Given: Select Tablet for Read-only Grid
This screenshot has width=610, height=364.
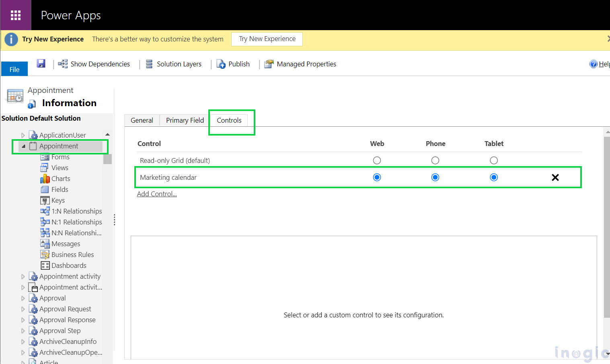Looking at the screenshot, I should click(494, 160).
